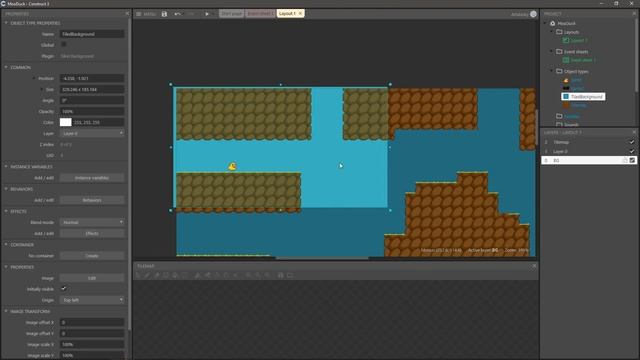Click the Undo arrow icon
Image resolution: width=640 pixels, height=360 pixels.
178,14
